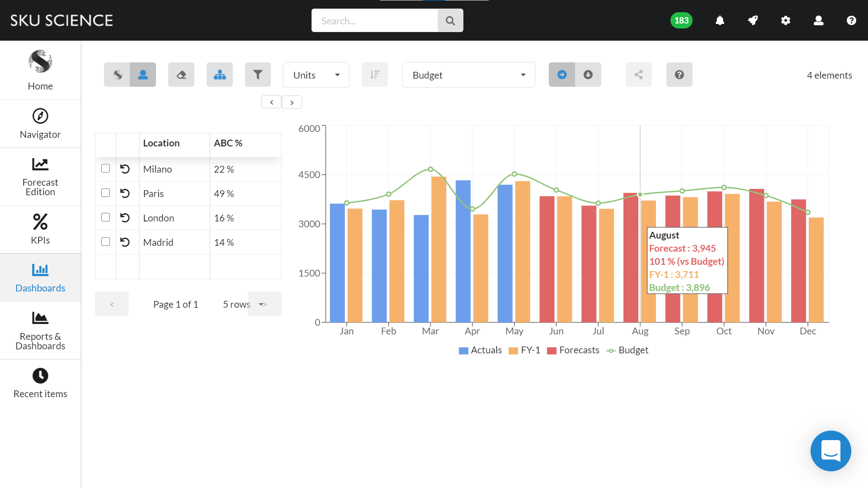The image size is (868, 488).
Task: Click the share icon button
Action: (638, 75)
